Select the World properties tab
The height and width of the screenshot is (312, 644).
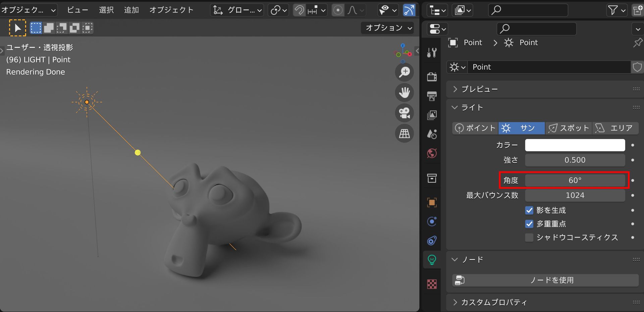click(432, 153)
